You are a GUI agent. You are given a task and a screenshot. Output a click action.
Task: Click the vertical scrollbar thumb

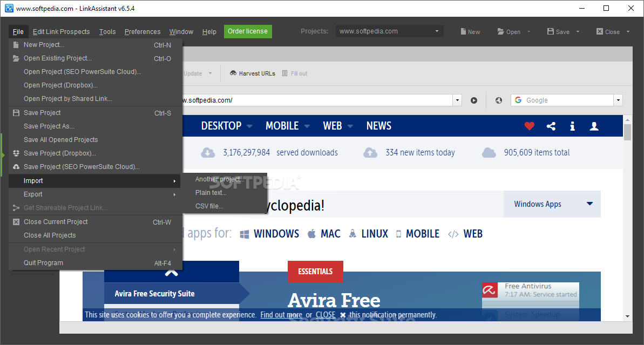tap(627, 132)
